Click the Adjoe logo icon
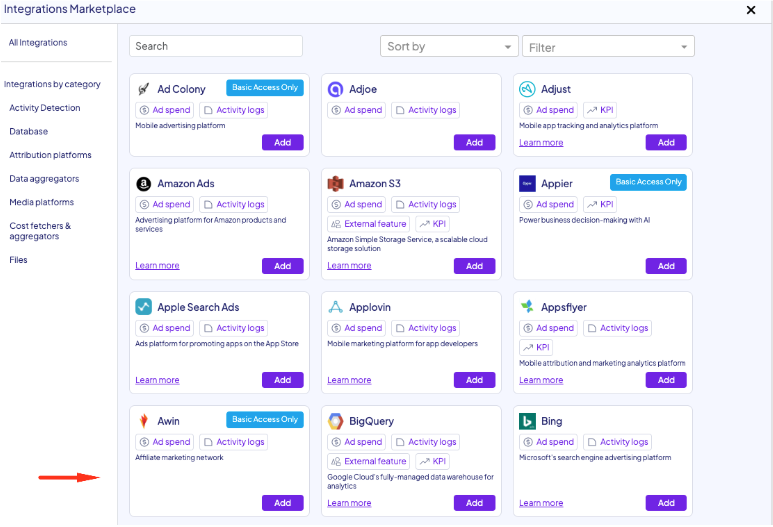 336,89
